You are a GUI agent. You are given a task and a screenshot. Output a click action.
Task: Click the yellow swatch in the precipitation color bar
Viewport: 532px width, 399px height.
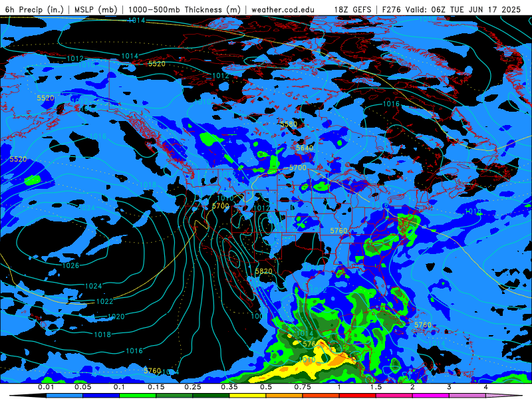coord(247,396)
